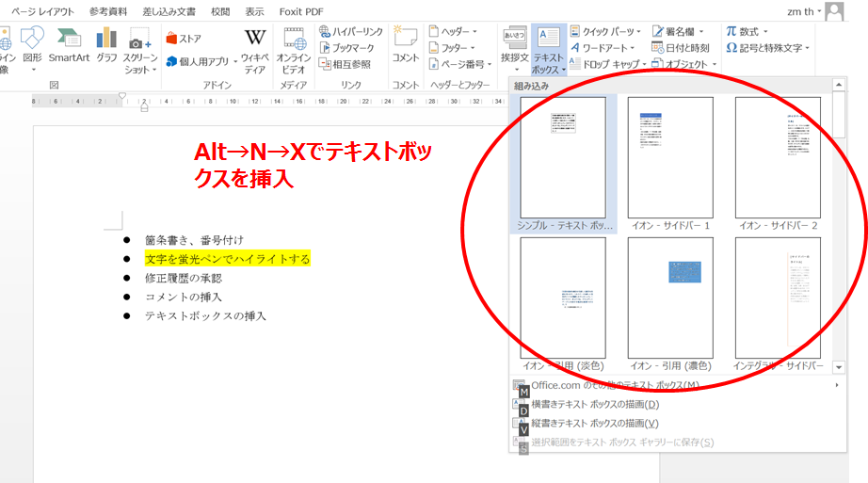Open 記号と特殊文字 symbol menu

click(x=768, y=48)
